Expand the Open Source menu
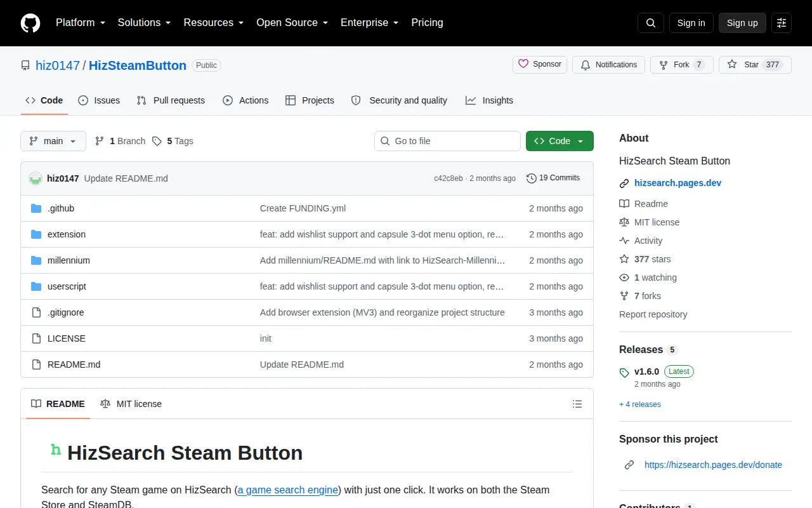 [292, 23]
